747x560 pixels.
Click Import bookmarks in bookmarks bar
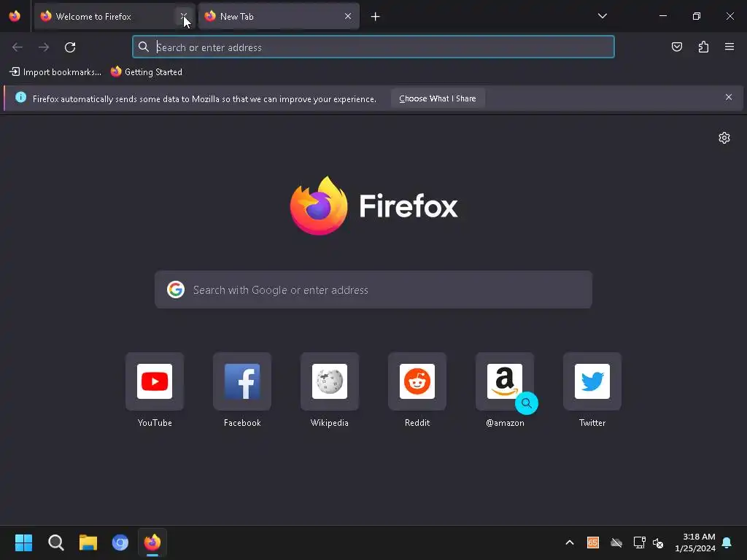(55, 72)
